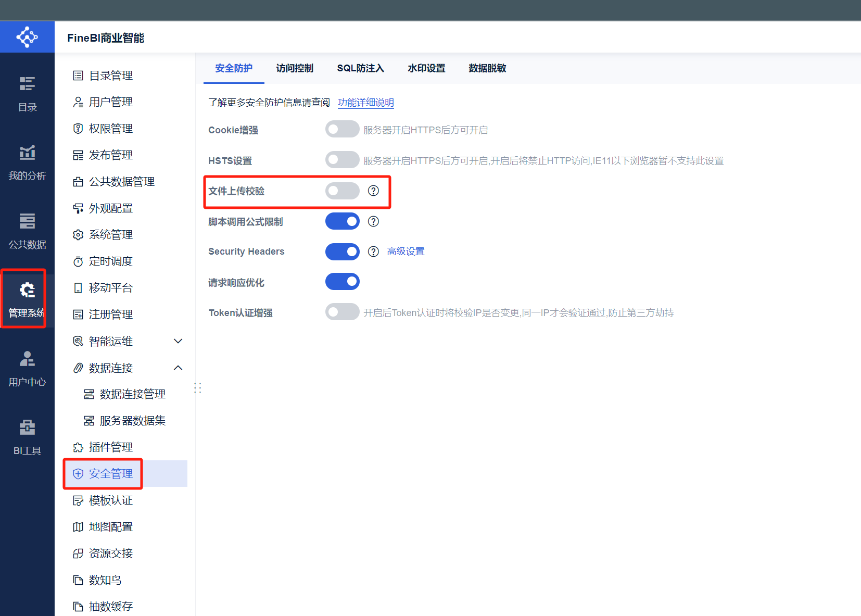The width and height of the screenshot is (861, 616).
Task: Click the 用户管理 person icon
Action: (x=78, y=102)
